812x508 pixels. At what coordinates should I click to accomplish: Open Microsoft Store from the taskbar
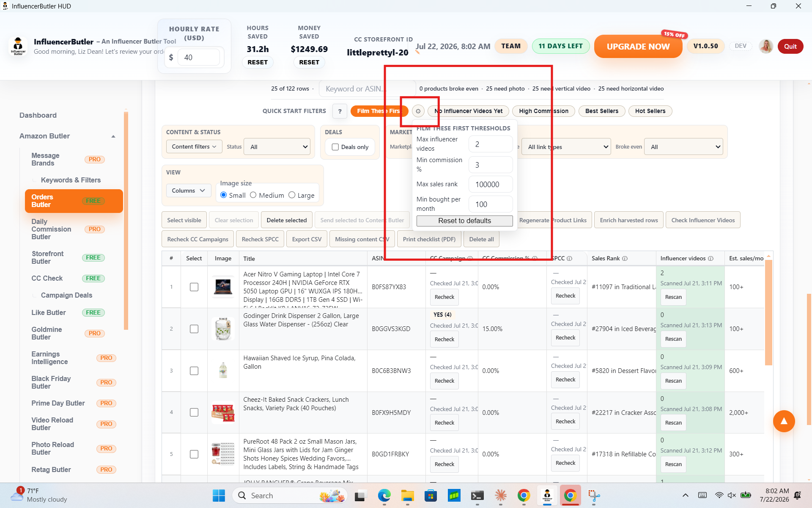[x=431, y=495]
